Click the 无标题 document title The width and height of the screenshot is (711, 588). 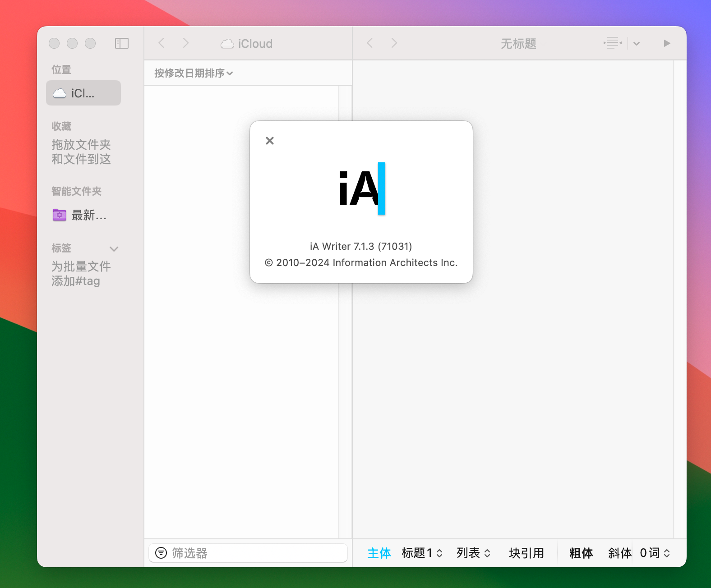pyautogui.click(x=518, y=44)
